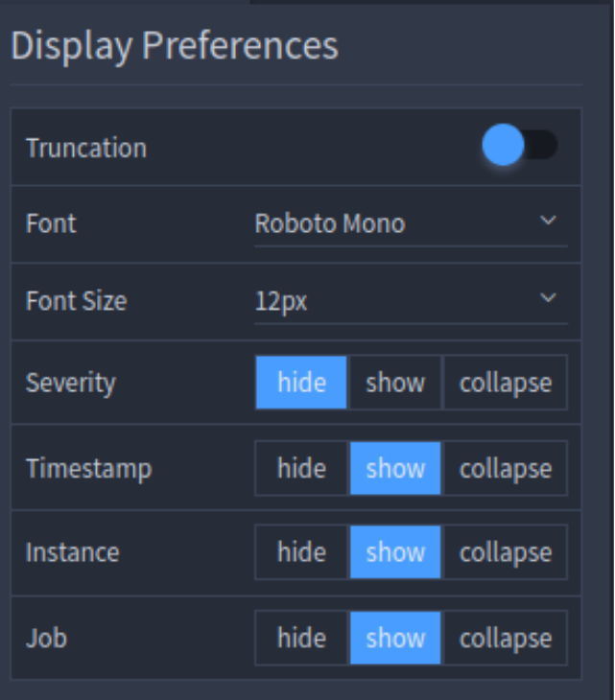The image size is (615, 700).
Task: Click the chevron arrow in Font row
Action: tap(548, 221)
